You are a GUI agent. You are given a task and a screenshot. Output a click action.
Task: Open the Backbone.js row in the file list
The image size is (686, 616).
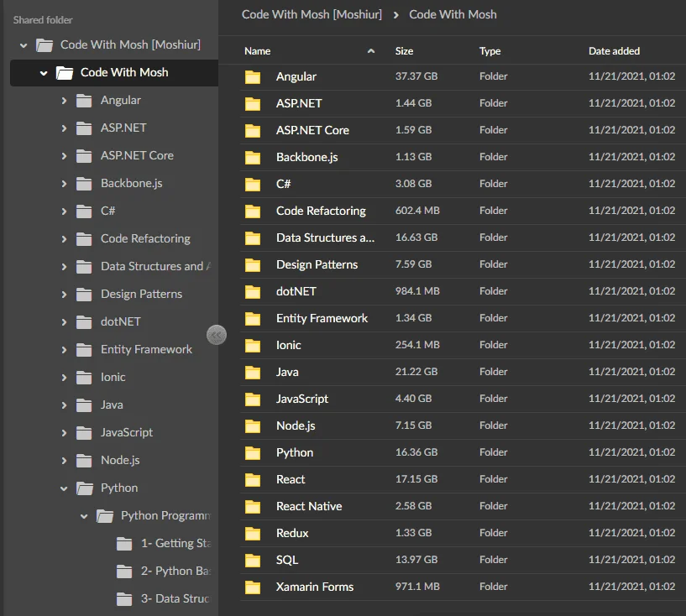pyautogui.click(x=463, y=158)
